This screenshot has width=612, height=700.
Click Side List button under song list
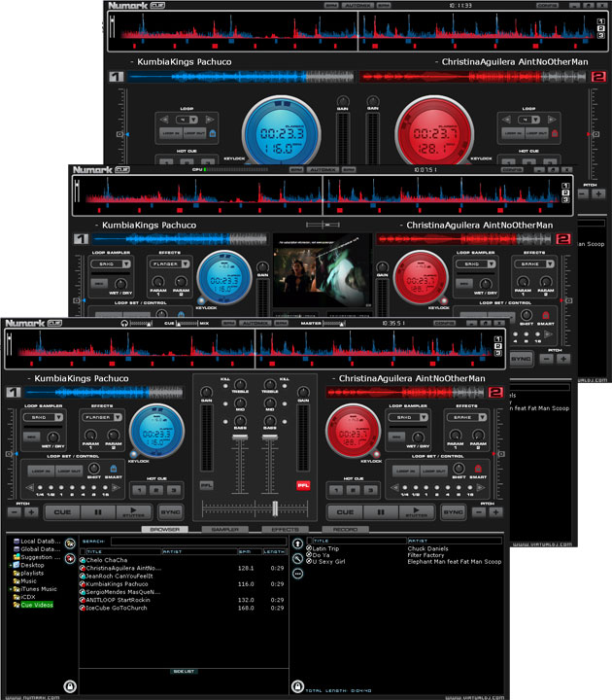pos(184,672)
